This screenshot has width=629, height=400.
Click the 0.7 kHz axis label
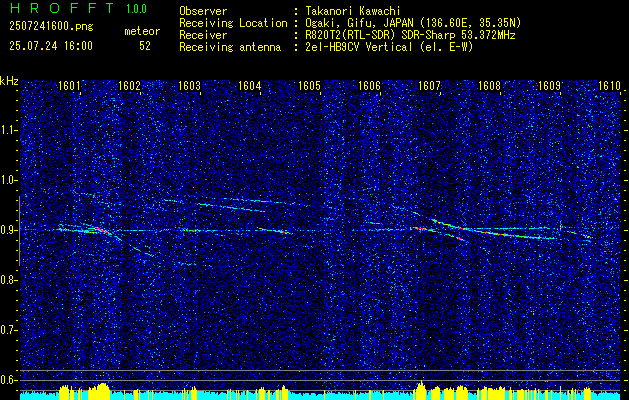(8, 330)
